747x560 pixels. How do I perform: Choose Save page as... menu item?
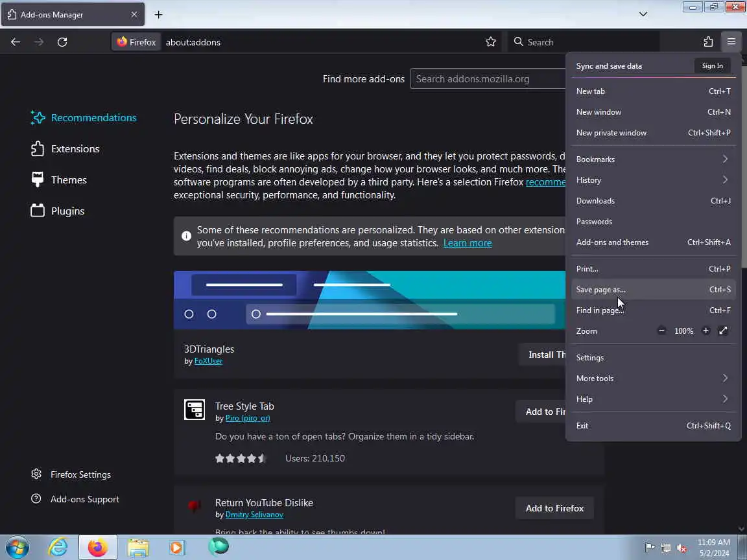coord(653,290)
